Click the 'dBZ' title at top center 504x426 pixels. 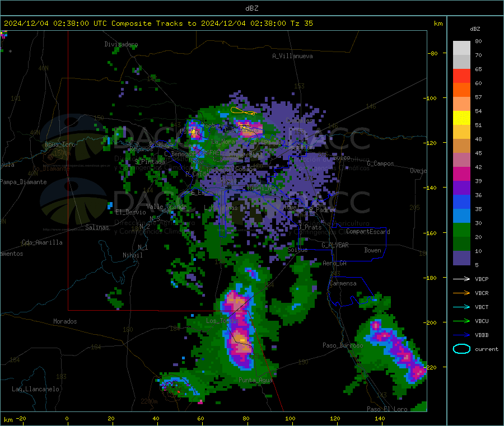(x=251, y=8)
